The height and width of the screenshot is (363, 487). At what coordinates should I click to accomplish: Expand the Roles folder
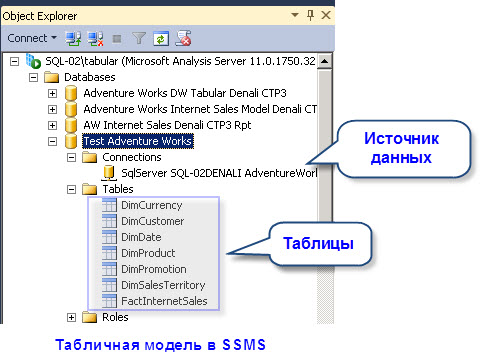pos(71,317)
